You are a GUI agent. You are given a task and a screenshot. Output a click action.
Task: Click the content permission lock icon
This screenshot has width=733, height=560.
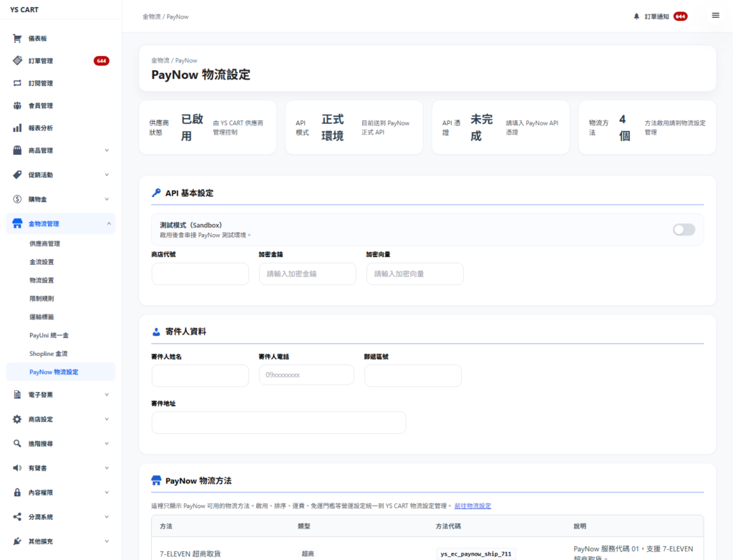tap(17, 492)
